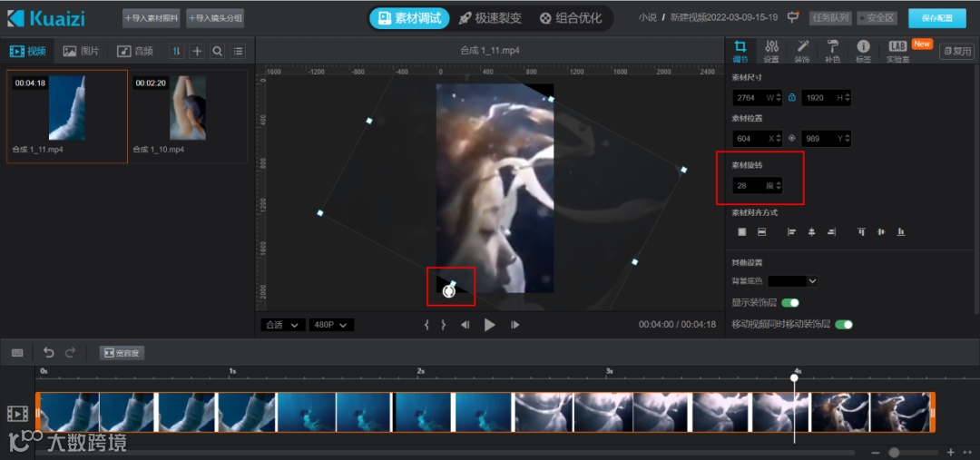Select the 合成 1_10.mp4 thumbnail
This screenshot has width=980, height=460.
(x=188, y=108)
